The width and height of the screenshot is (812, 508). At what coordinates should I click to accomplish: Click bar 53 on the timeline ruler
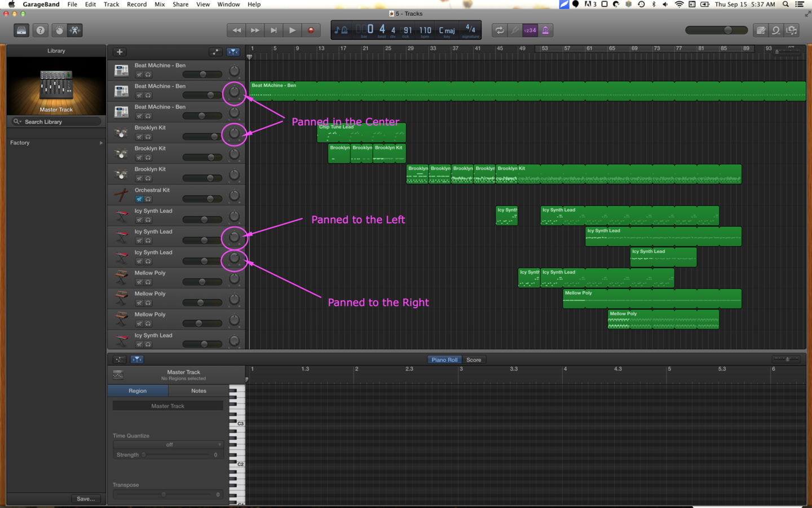tap(545, 49)
